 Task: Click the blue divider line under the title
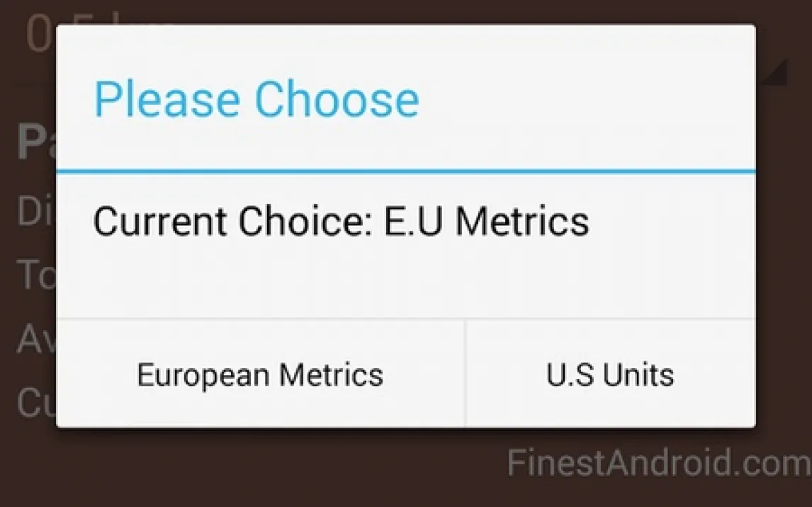[x=405, y=171]
